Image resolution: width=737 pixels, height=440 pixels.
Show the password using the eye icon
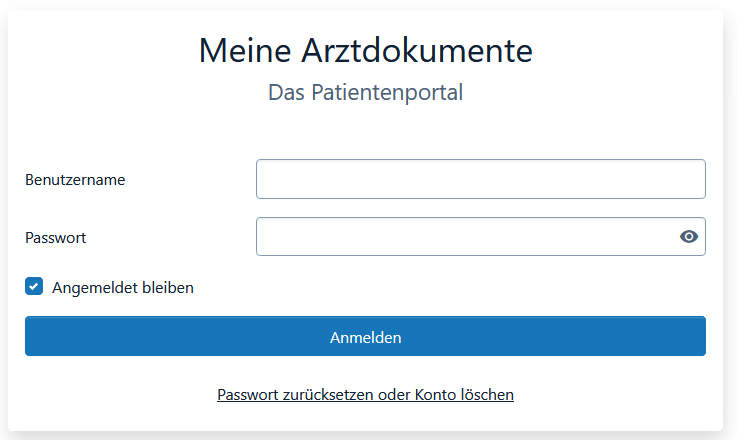point(688,237)
